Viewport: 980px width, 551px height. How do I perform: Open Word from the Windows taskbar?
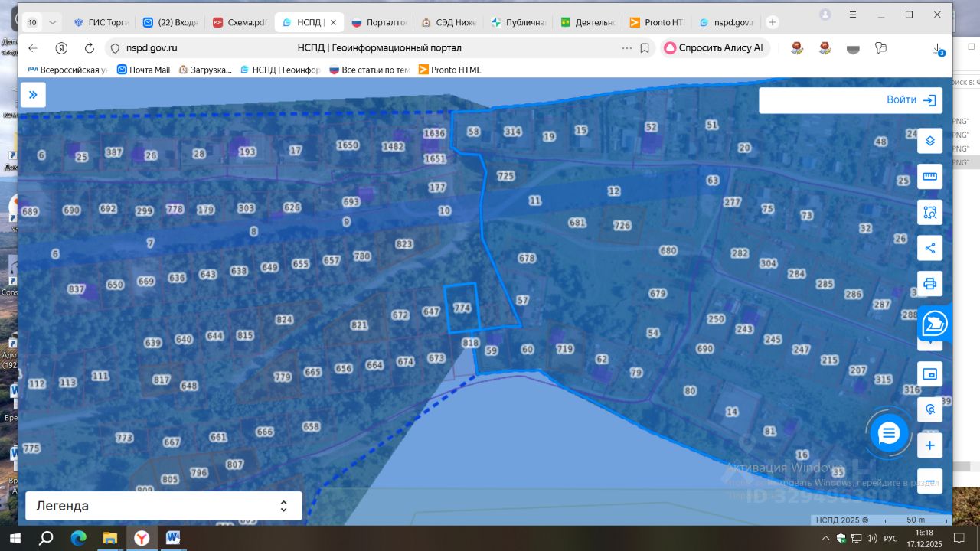(x=173, y=538)
